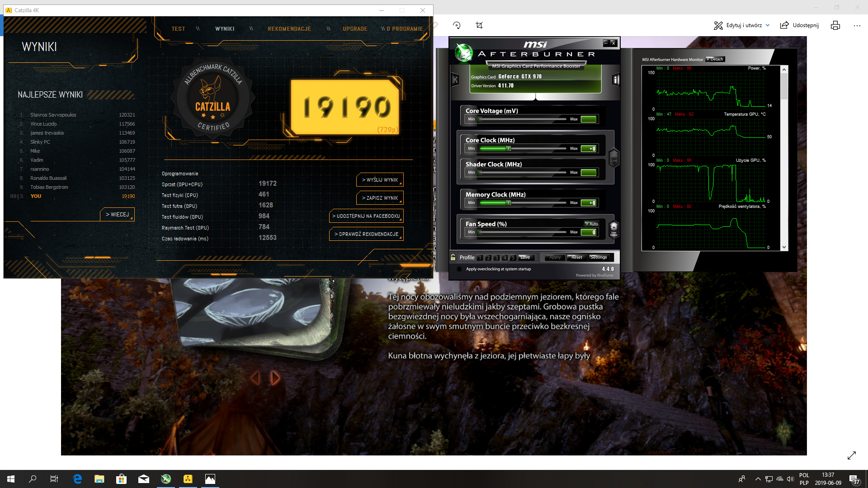Click the Kombustor K icon in Afterburner
This screenshot has width=868, height=488.
[455, 80]
